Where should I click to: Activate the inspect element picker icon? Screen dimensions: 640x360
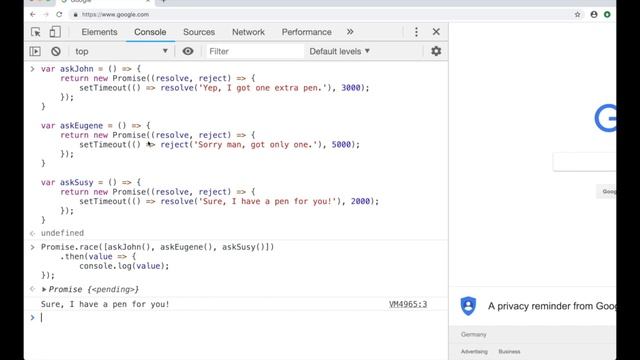click(36, 32)
